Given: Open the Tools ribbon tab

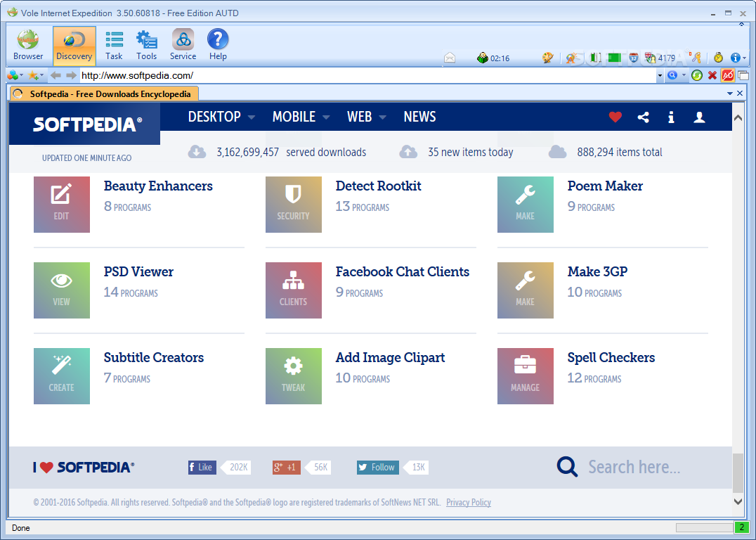Looking at the screenshot, I should [x=147, y=45].
